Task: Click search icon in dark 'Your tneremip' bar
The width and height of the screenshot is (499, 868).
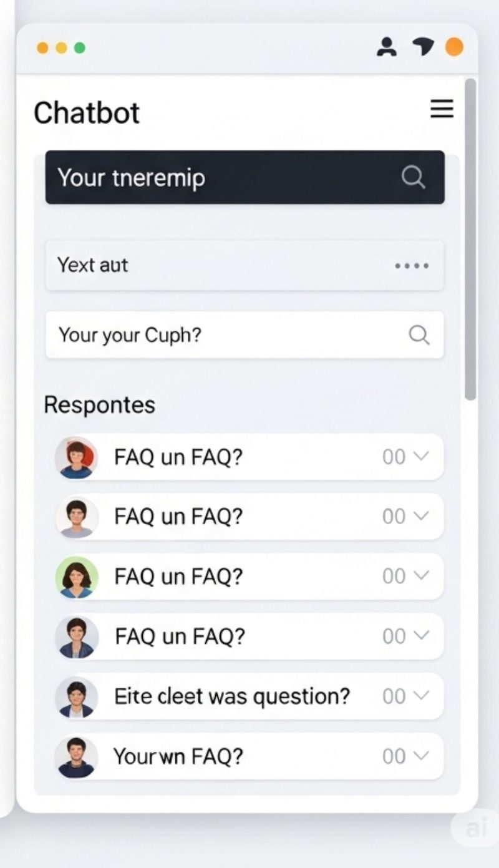Action: point(413,177)
